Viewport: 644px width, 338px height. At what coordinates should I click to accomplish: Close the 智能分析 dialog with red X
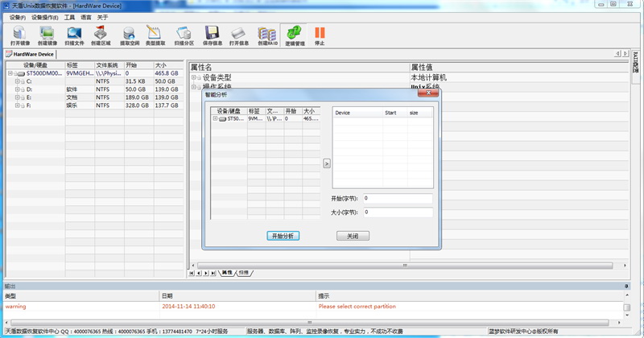428,93
